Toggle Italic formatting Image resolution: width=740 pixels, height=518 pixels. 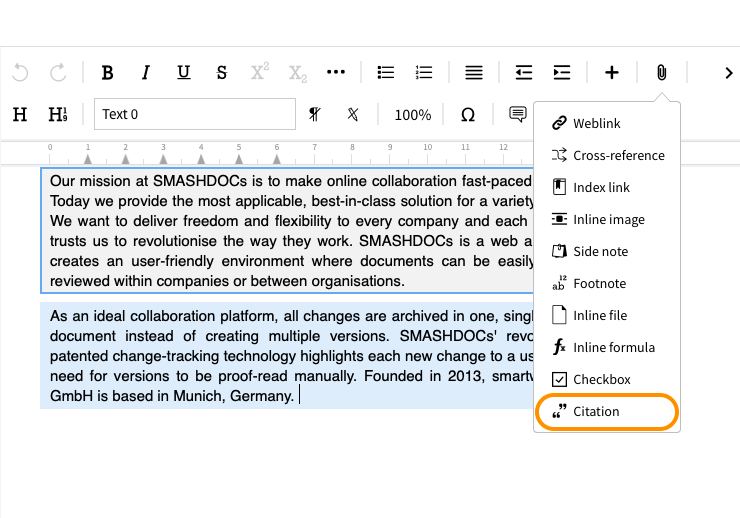point(145,72)
